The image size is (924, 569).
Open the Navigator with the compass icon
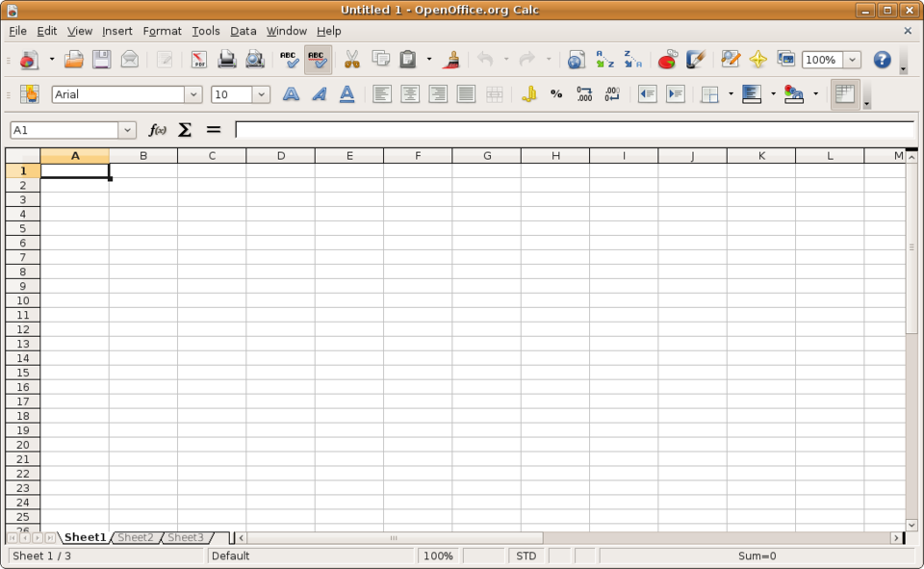[759, 59]
